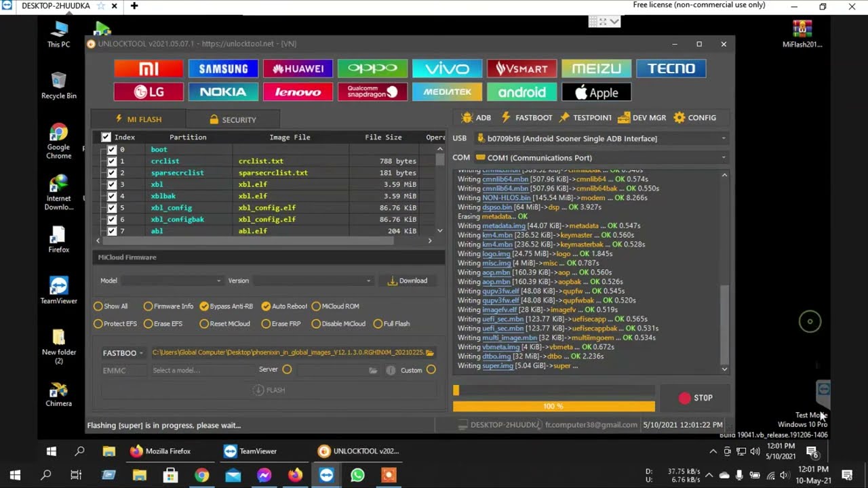Screen dimensions: 868x488
Task: Select the MediaTek tile
Action: tap(447, 91)
